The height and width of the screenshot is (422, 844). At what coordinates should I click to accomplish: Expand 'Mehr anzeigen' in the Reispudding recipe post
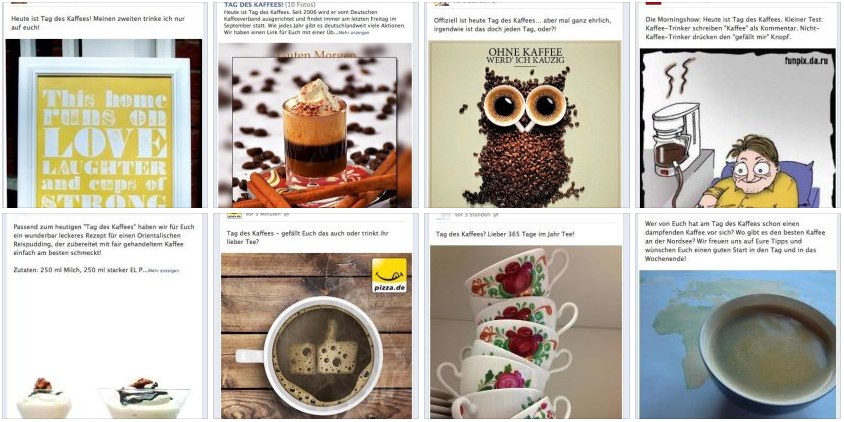(x=164, y=270)
